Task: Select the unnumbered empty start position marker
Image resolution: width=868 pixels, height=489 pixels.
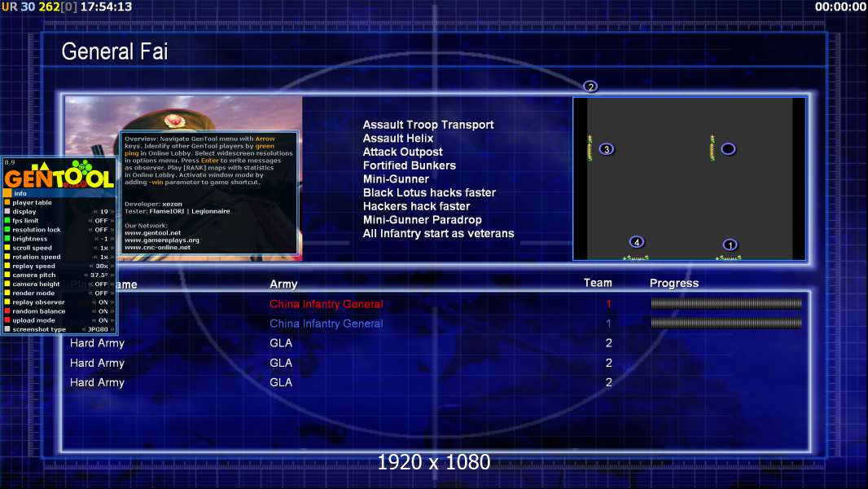Action: point(728,149)
